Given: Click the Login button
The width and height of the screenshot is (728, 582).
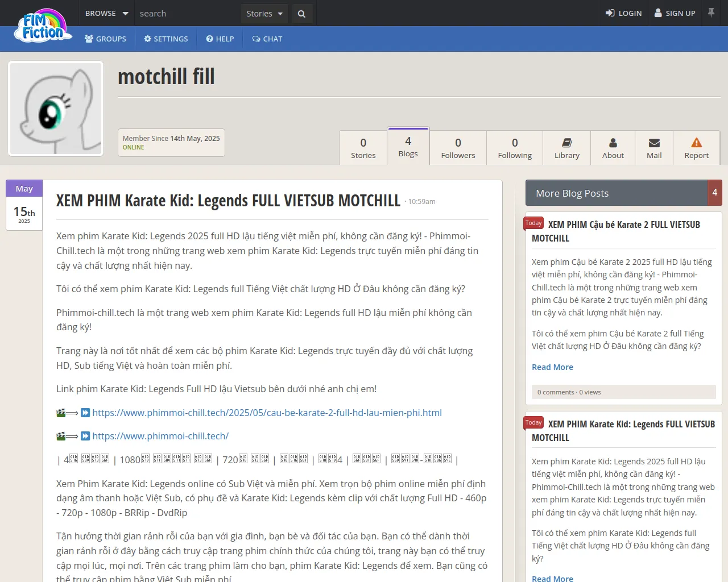Looking at the screenshot, I should point(623,13).
